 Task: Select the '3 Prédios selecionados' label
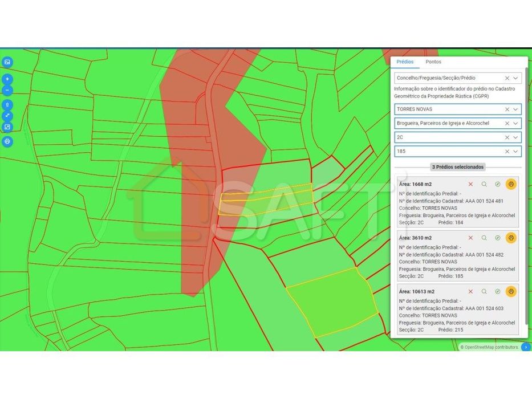point(458,167)
